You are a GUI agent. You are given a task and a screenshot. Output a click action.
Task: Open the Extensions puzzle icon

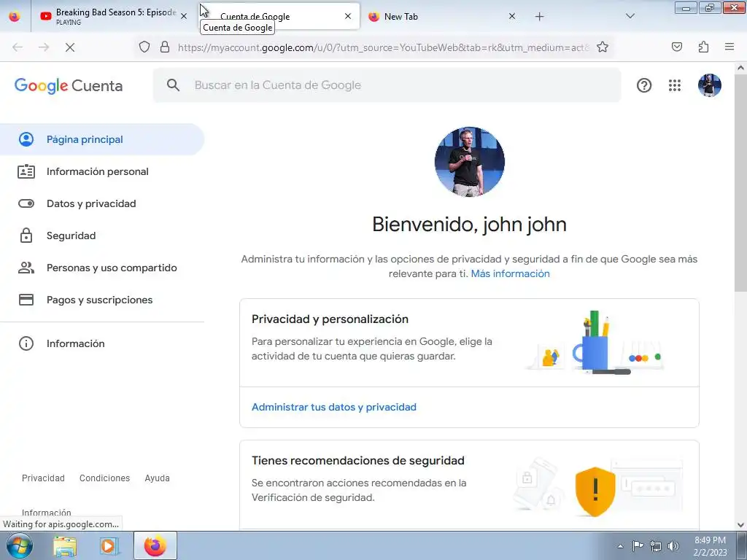703,47
